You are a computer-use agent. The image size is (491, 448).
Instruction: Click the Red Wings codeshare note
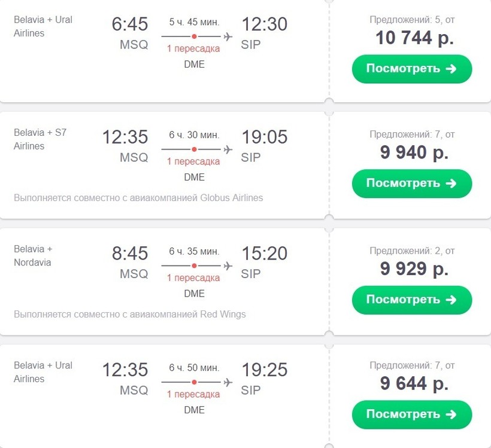pos(130,314)
